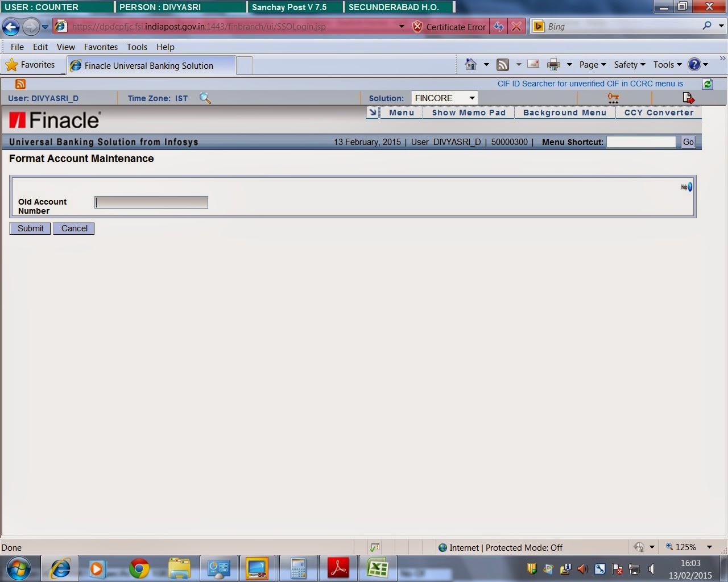This screenshot has width=728, height=582.
Task: Click the Submit button
Action: [29, 228]
